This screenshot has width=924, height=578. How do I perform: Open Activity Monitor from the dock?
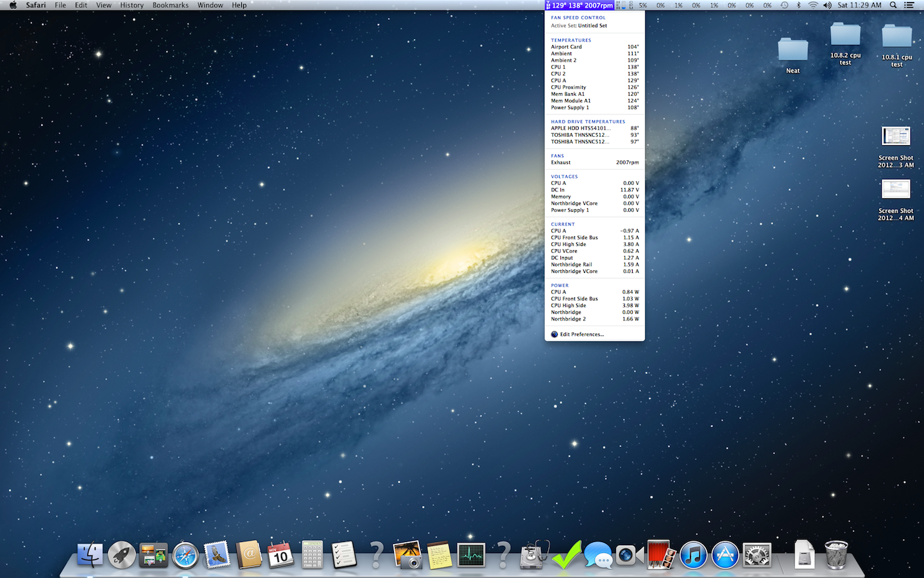471,555
